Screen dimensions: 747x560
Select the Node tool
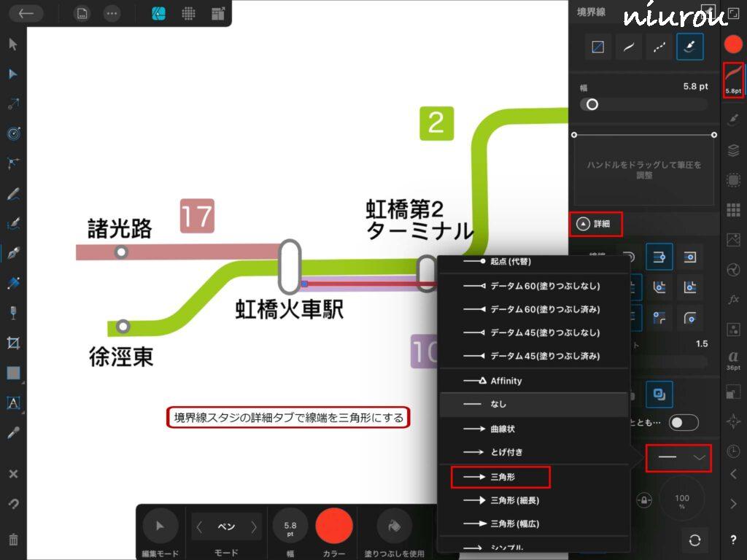(13, 74)
